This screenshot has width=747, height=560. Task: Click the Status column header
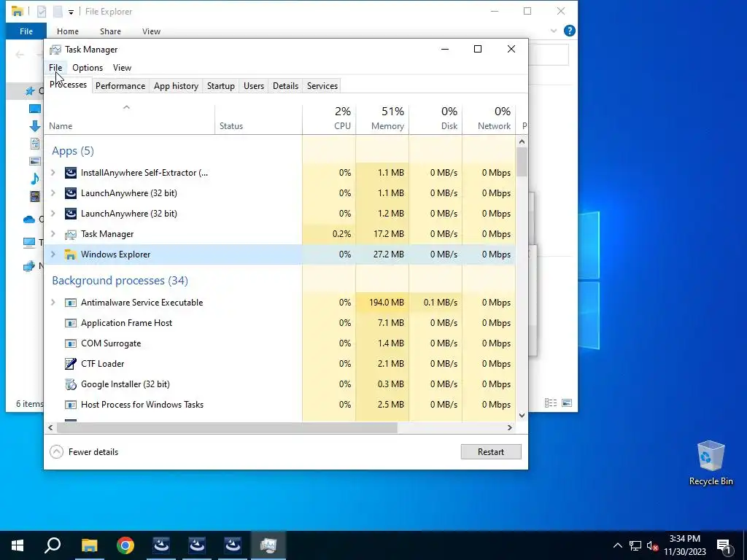point(258,119)
